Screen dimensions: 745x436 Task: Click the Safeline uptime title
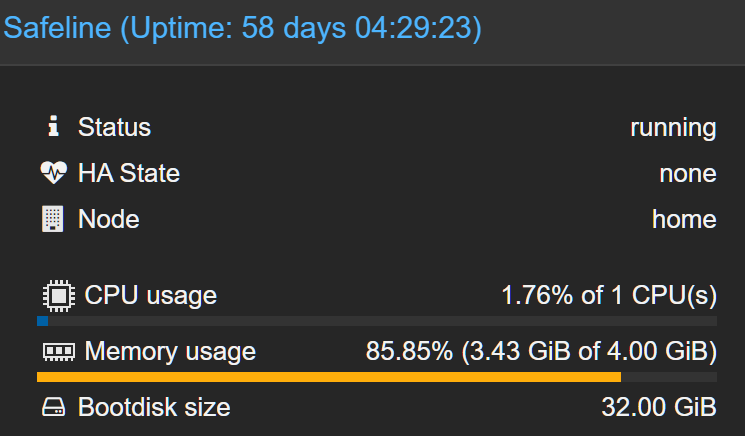coord(243,28)
